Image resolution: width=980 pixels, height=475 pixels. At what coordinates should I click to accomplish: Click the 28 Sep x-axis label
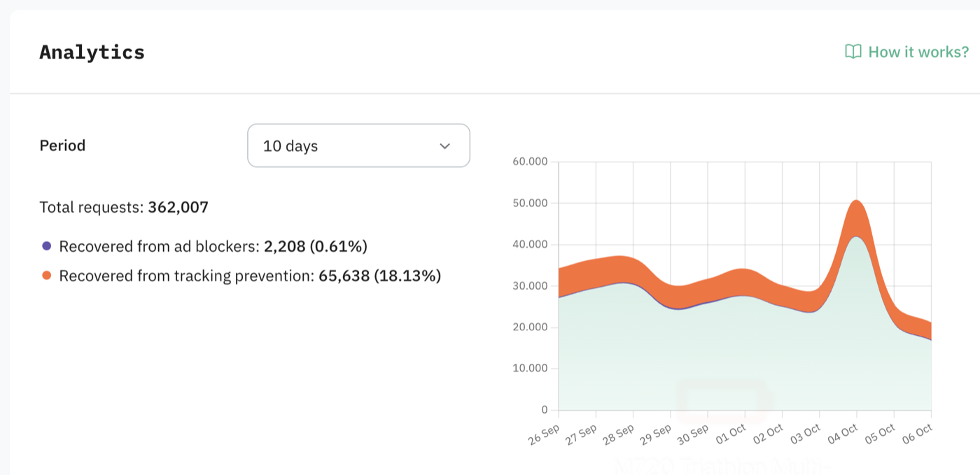tap(617, 434)
